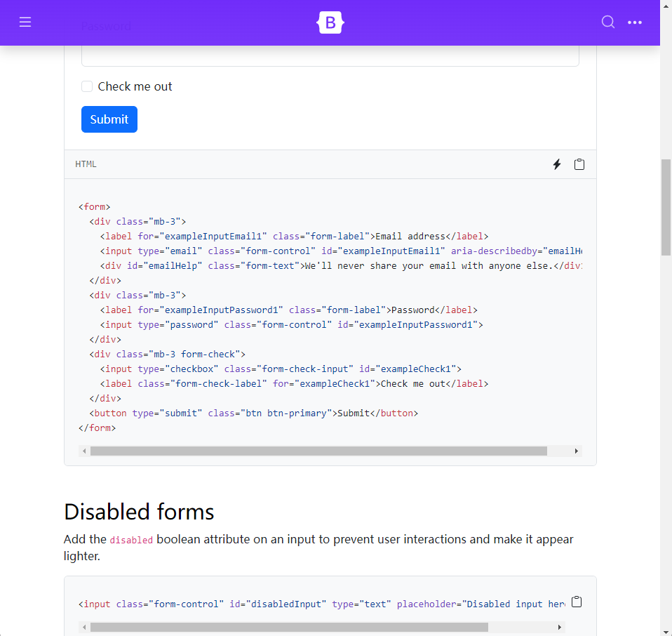Click the "Check me out" label
Image resolution: width=672 pixels, height=636 pixels.
click(135, 86)
